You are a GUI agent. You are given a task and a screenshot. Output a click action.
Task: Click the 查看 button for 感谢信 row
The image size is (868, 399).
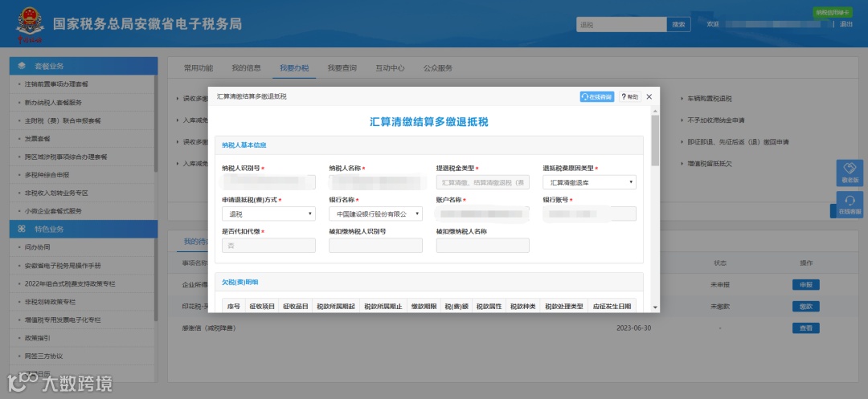click(806, 328)
